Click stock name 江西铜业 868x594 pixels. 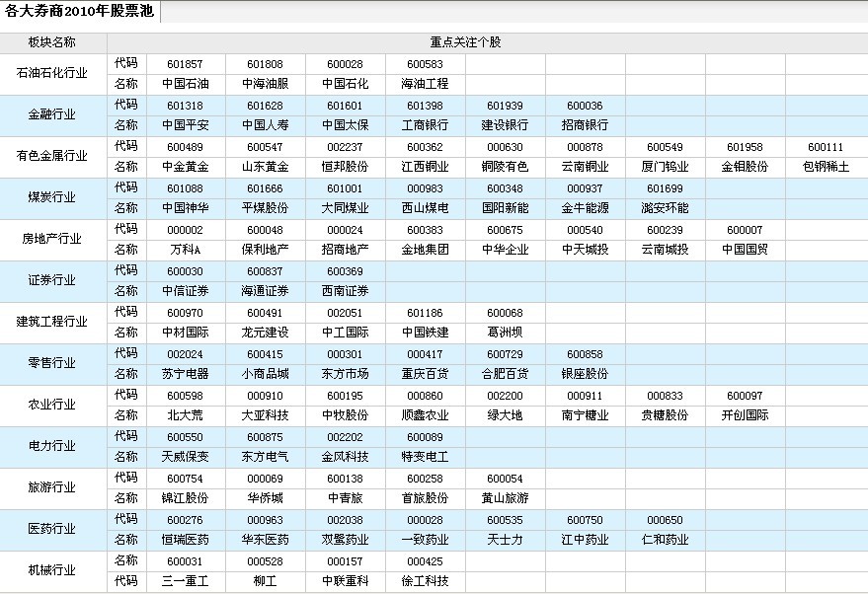pos(426,167)
